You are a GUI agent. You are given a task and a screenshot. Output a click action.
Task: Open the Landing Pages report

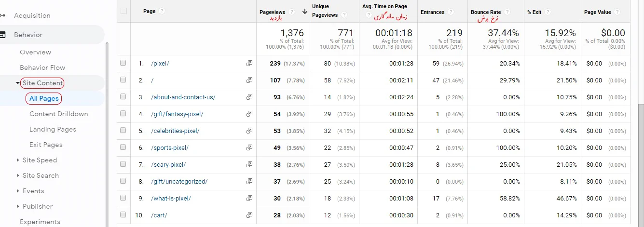click(x=53, y=129)
